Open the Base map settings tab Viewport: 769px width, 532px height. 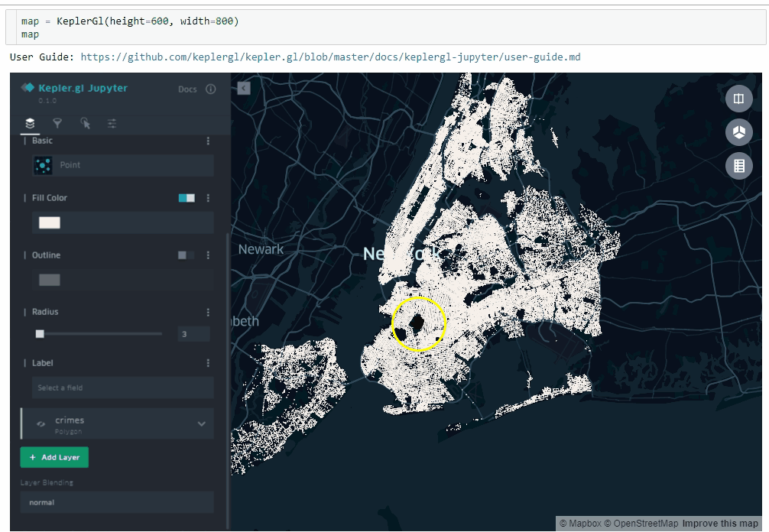point(112,123)
